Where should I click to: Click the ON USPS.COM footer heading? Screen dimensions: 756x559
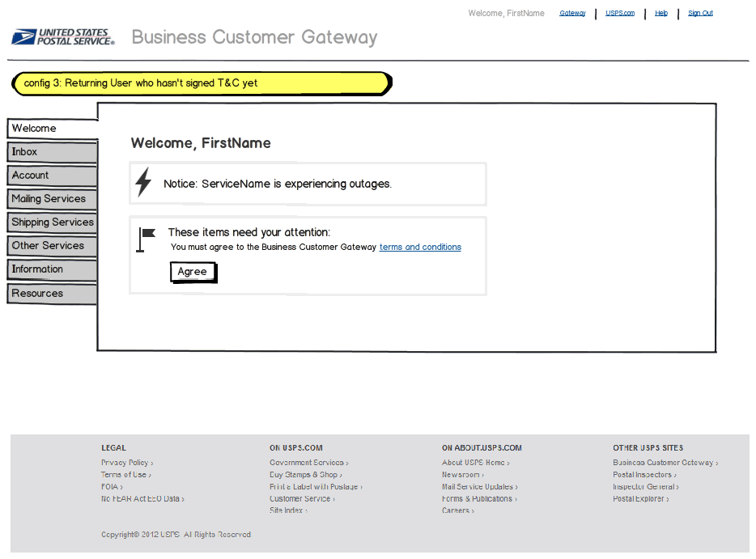pyautogui.click(x=296, y=447)
